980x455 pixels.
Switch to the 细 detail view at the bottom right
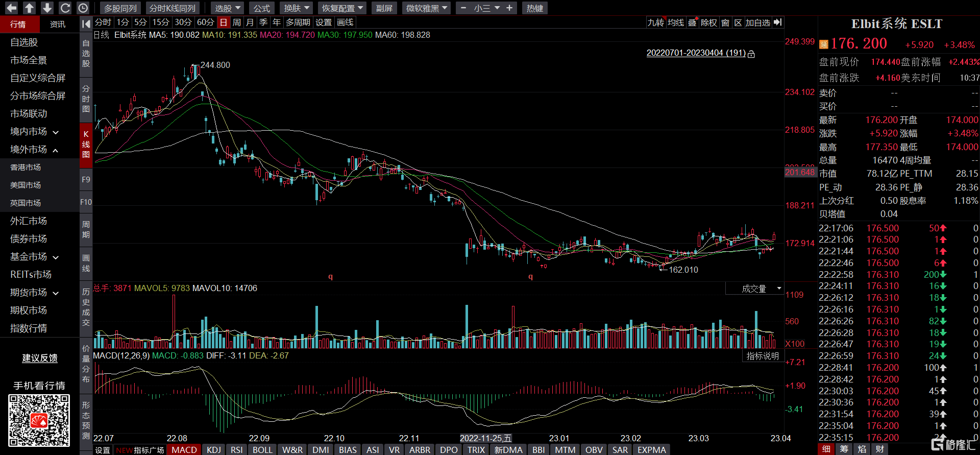pyautogui.click(x=826, y=449)
